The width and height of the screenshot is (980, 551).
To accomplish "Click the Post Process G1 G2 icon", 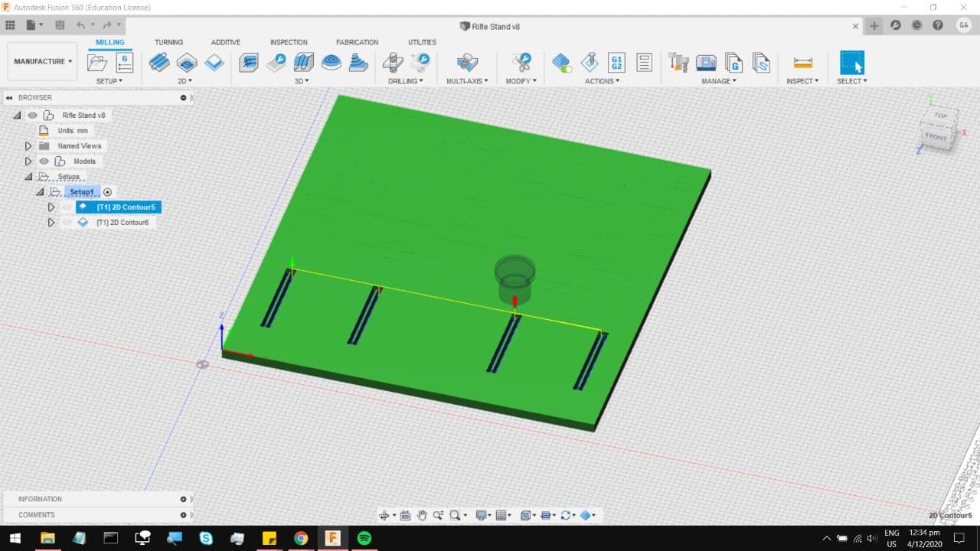I will (616, 62).
